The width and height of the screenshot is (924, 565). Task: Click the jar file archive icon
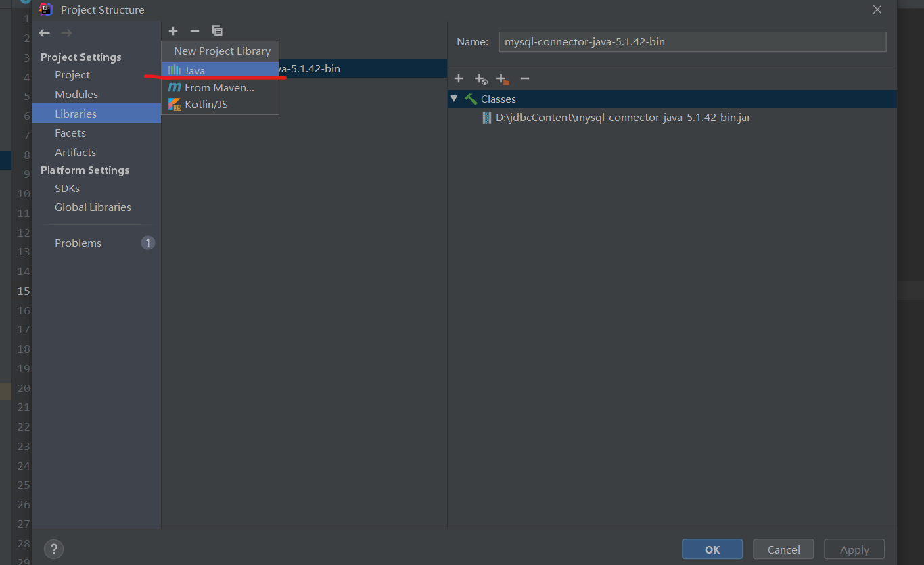(487, 118)
